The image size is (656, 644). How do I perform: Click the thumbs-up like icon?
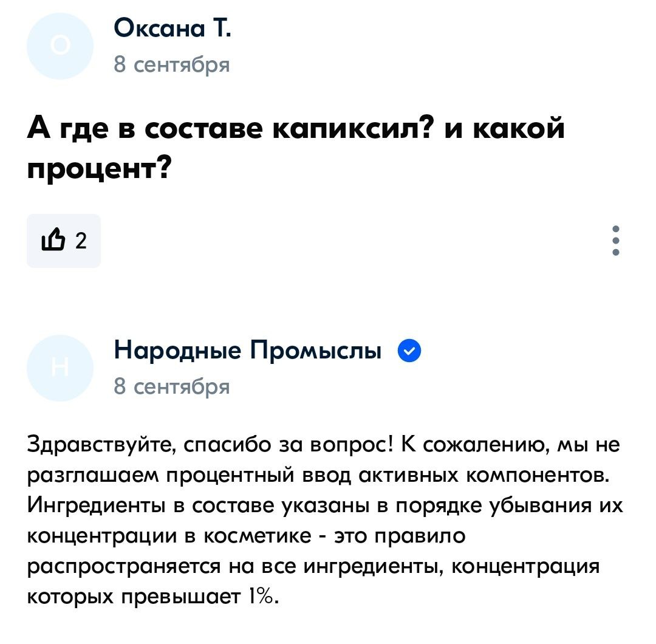click(x=53, y=240)
